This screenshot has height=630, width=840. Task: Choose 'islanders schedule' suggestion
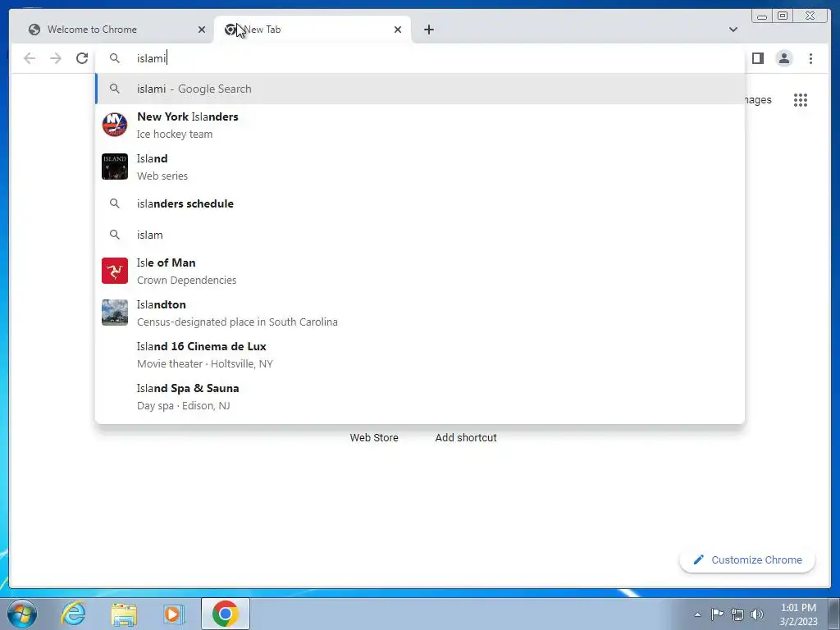[419, 203]
